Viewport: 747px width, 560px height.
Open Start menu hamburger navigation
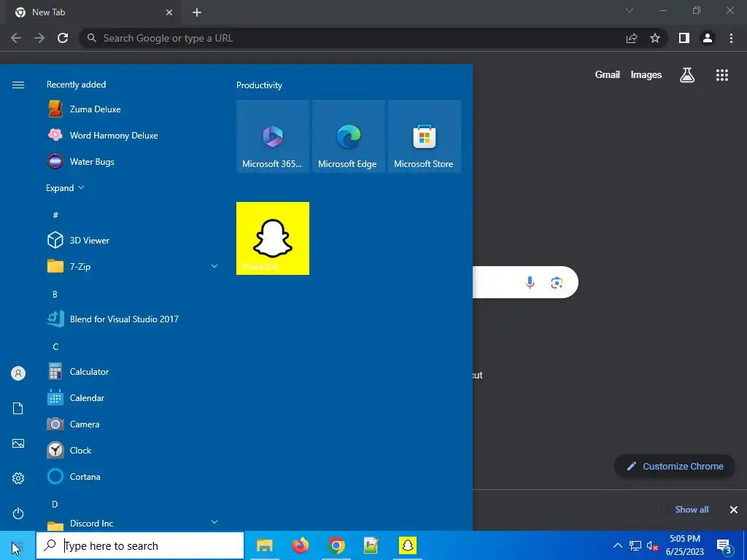point(18,85)
